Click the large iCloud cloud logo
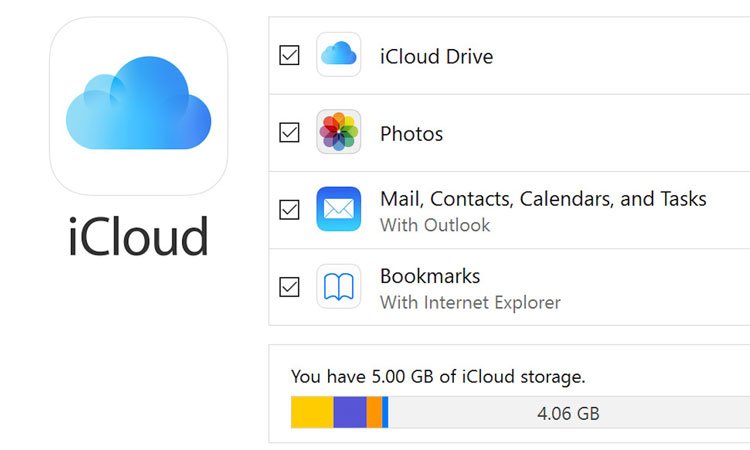The width and height of the screenshot is (750, 450). 138,105
